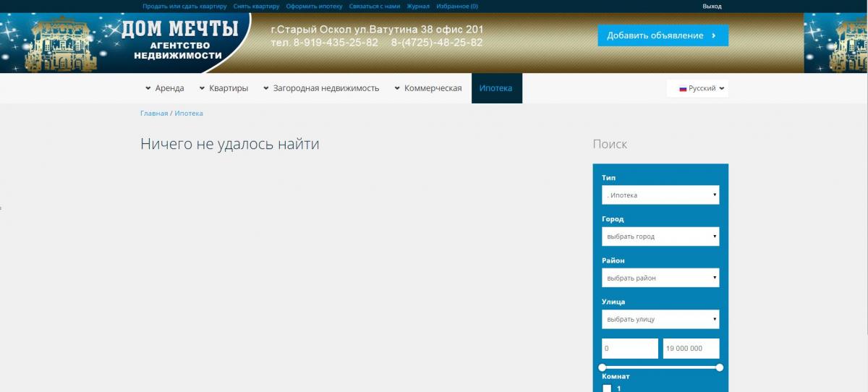Screen dimensions: 868x392
Task: Click the Ипотека breadcrumb link
Action: pos(189,114)
